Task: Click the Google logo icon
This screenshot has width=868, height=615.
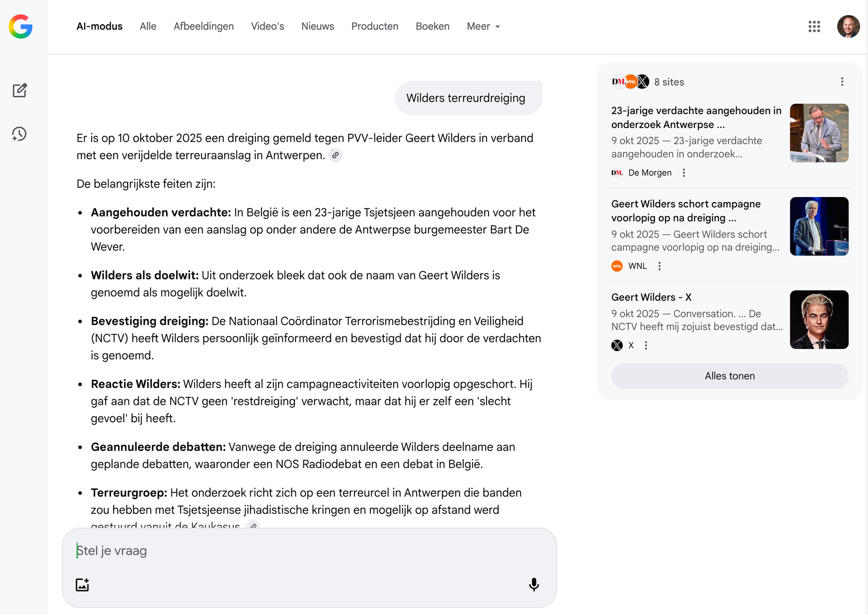Action: tap(20, 26)
